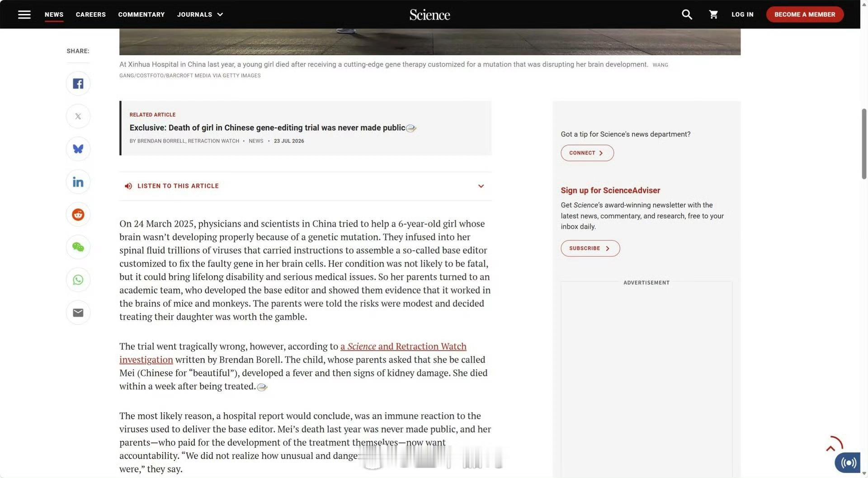Click the article hero image
This screenshot has width=868, height=478.
430,42
